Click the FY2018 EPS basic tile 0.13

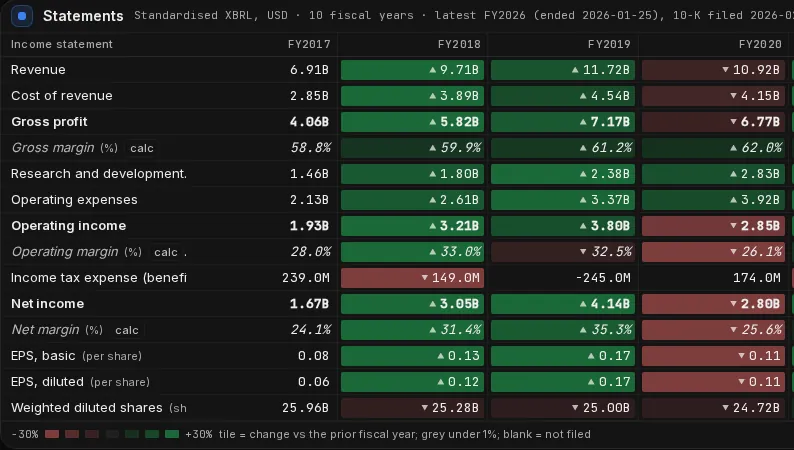click(x=412, y=356)
